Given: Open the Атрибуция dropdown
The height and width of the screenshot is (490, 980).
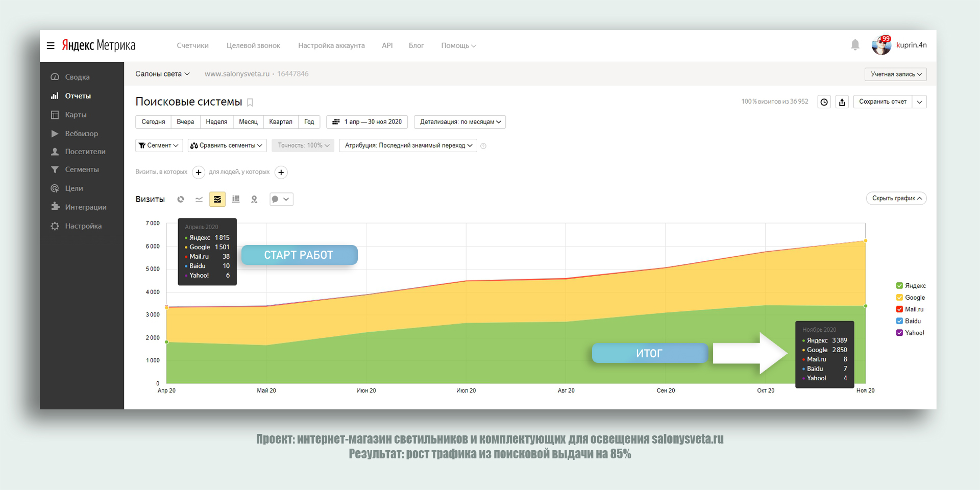Looking at the screenshot, I should (x=408, y=145).
